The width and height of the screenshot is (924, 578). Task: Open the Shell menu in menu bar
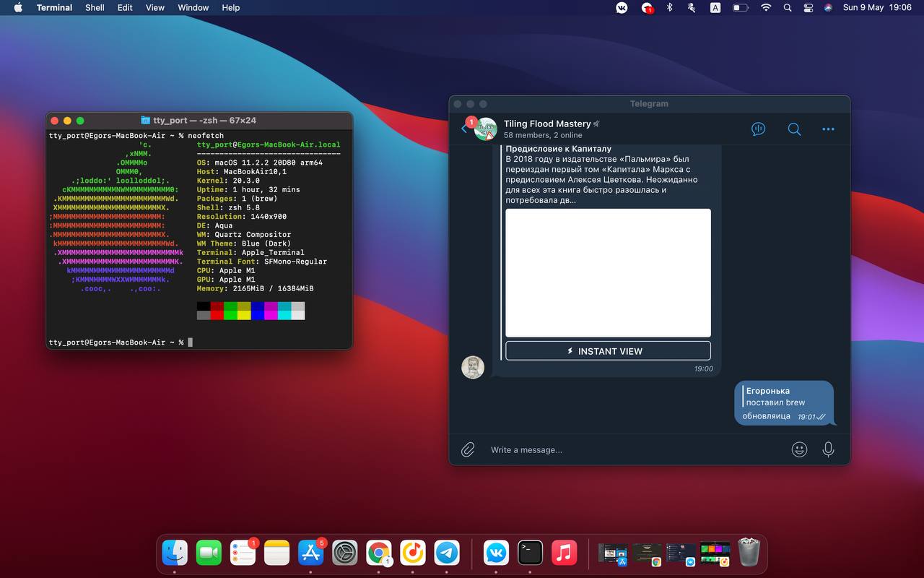(95, 8)
